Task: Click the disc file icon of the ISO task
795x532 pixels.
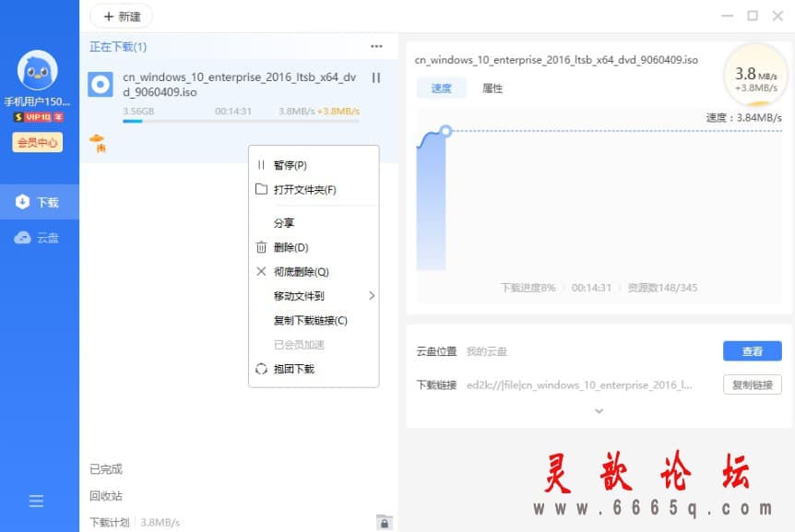Action: click(101, 85)
